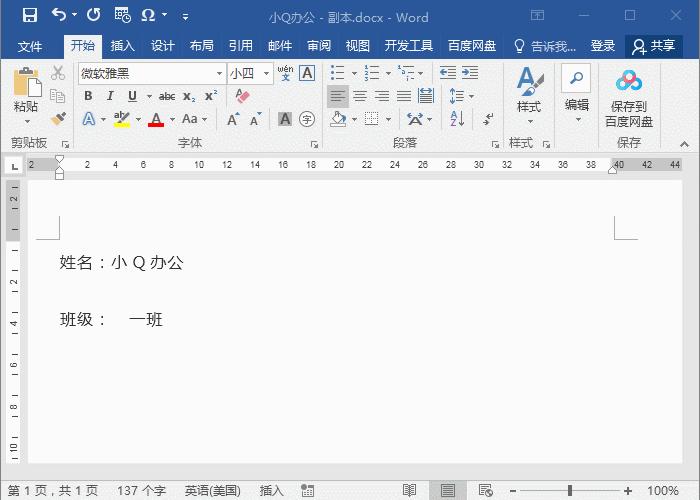Viewport: 700px width, 500px height.
Task: Justify the paragraph text
Action: [x=404, y=96]
